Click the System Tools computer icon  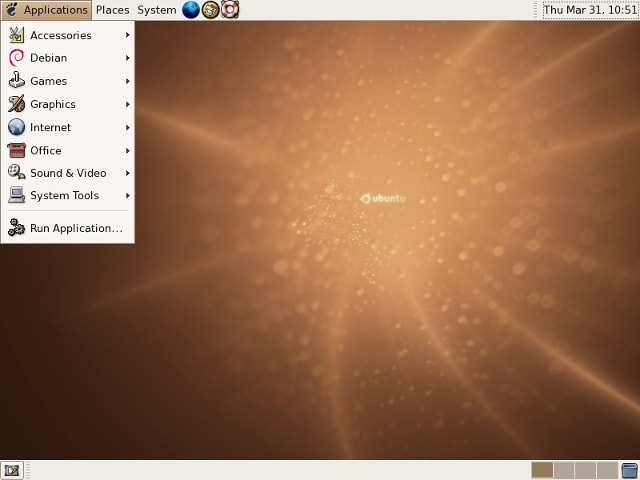click(x=16, y=195)
